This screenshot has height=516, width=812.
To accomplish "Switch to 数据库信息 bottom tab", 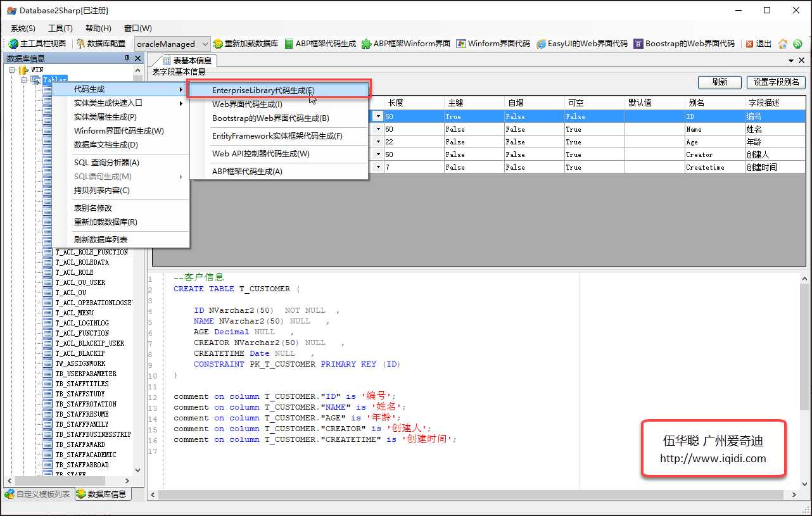I will [x=102, y=494].
